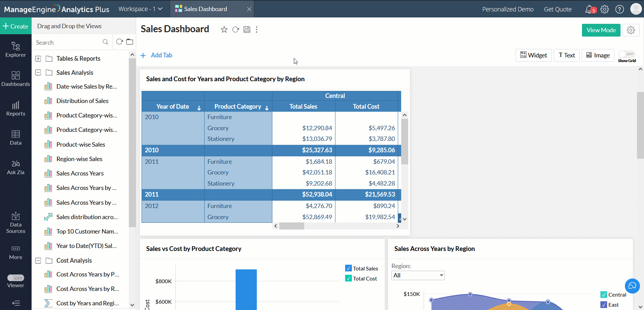Mark the Sales Dashboard as favorite

click(x=224, y=30)
